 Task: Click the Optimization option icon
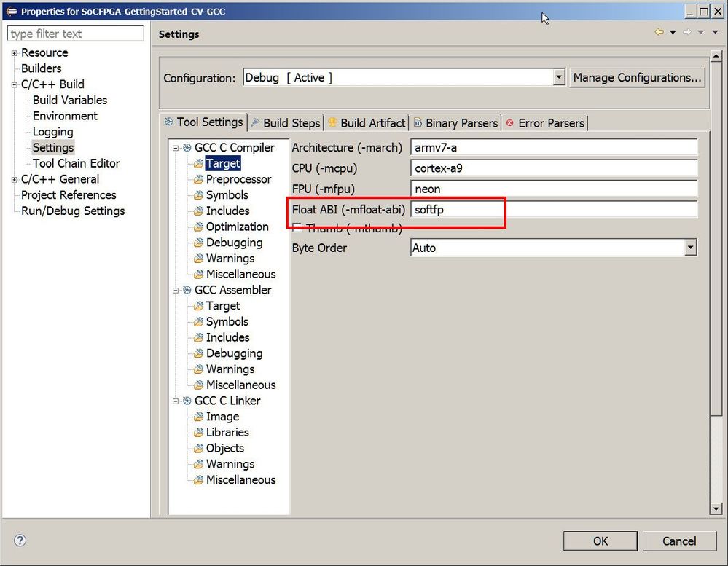point(199,227)
